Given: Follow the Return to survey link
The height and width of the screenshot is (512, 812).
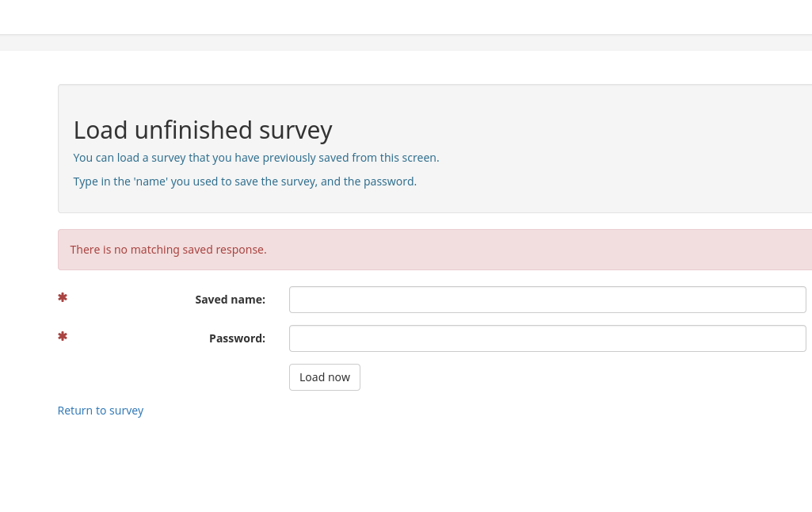Looking at the screenshot, I should (101, 411).
